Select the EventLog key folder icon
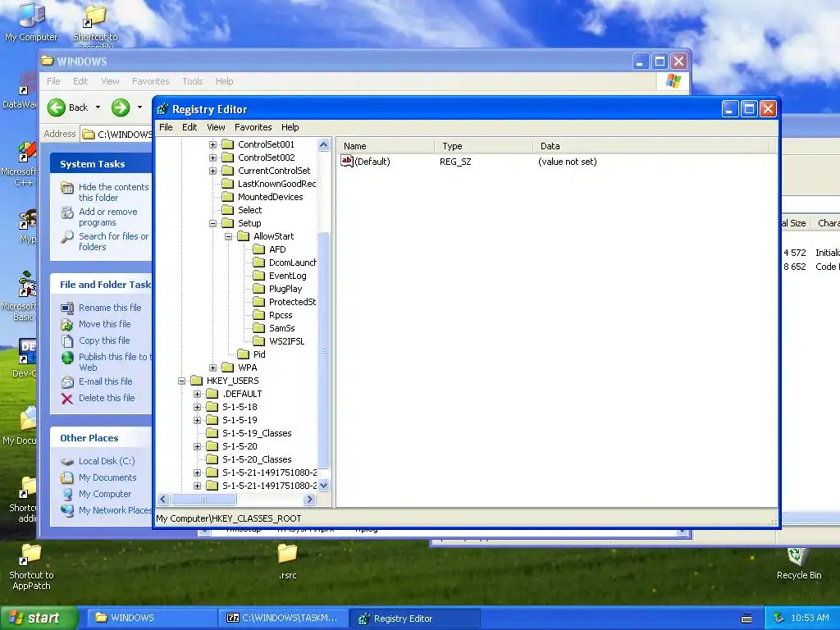The image size is (840, 630). click(259, 276)
